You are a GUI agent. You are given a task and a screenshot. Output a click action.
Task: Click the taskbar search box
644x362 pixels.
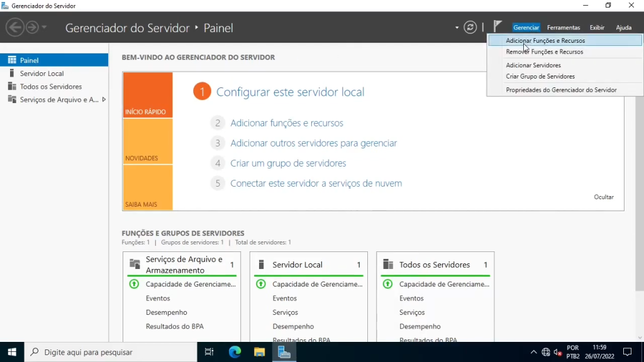[111, 352]
